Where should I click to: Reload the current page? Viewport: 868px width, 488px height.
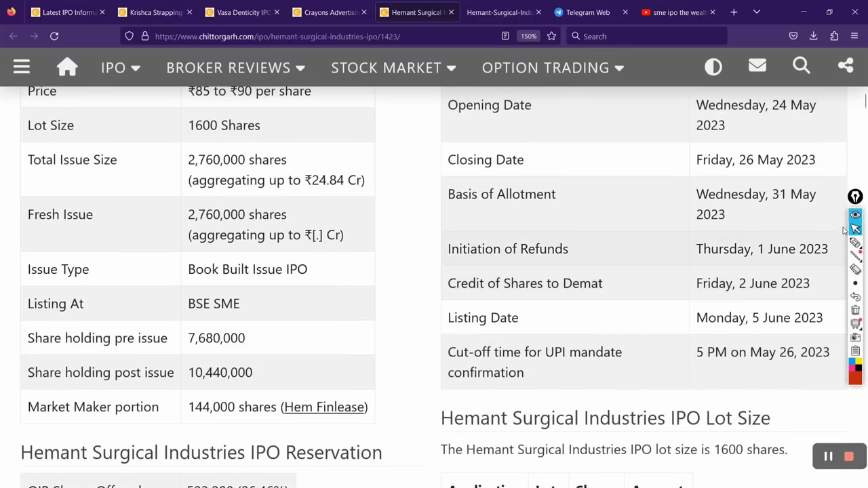pos(54,36)
